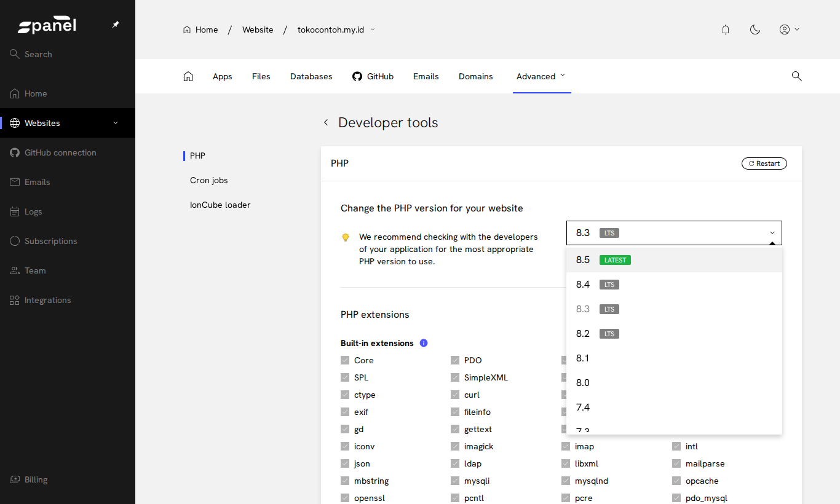The image size is (840, 504).
Task: Open GitHub connection in the sidebar
Action: pos(68,152)
